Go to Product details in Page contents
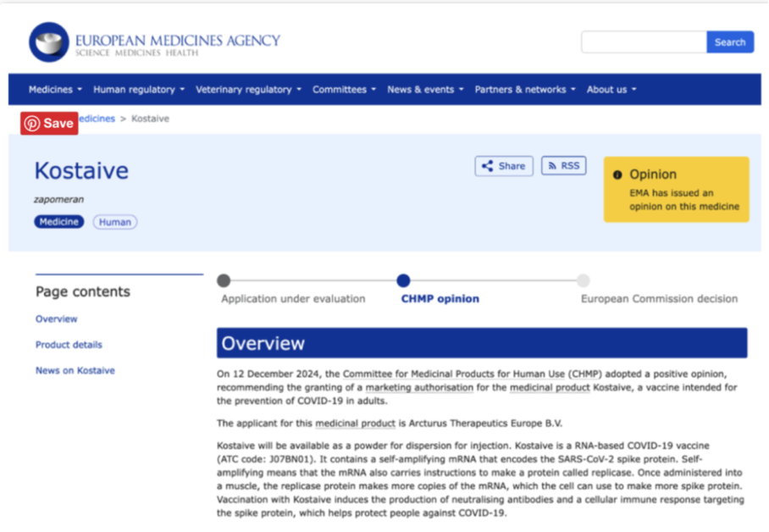The height and width of the screenshot is (532, 769). pyautogui.click(x=69, y=345)
